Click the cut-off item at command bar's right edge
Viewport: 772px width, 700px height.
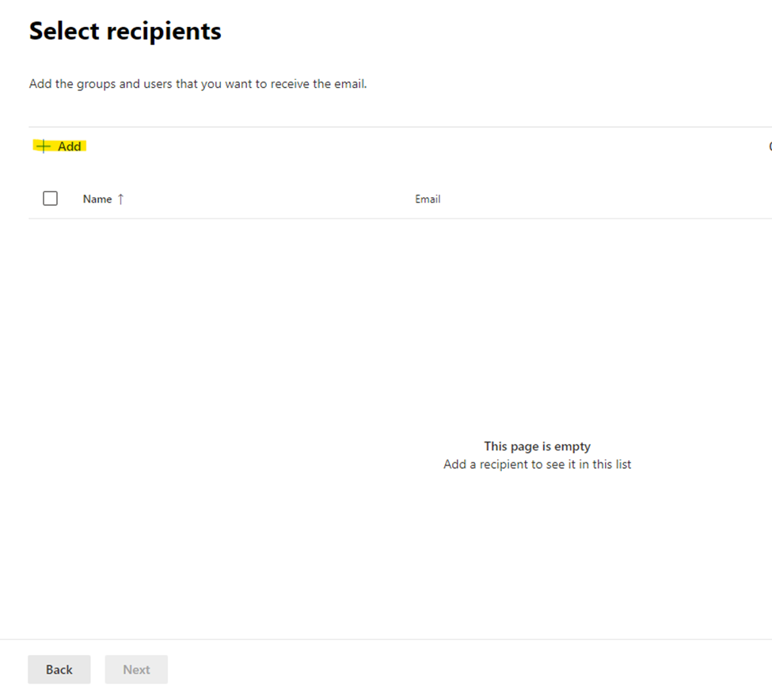pyautogui.click(x=769, y=146)
